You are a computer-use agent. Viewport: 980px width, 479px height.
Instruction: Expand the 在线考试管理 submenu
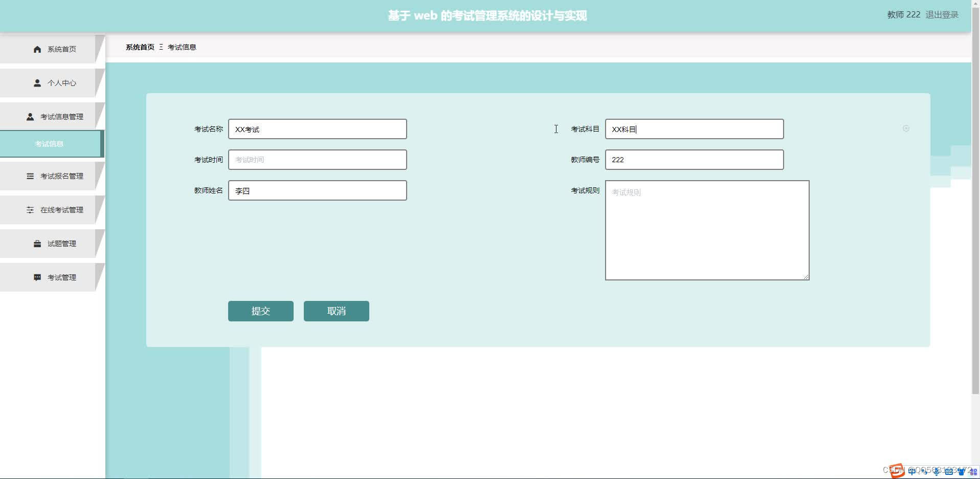tap(63, 210)
